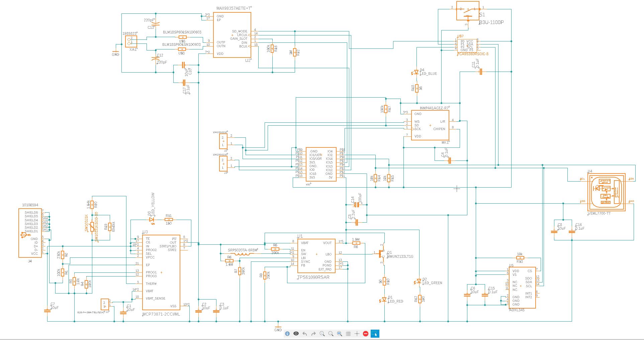This screenshot has width=644, height=340.
Task: Select the Q1 transistor symbol
Action: click(382, 253)
